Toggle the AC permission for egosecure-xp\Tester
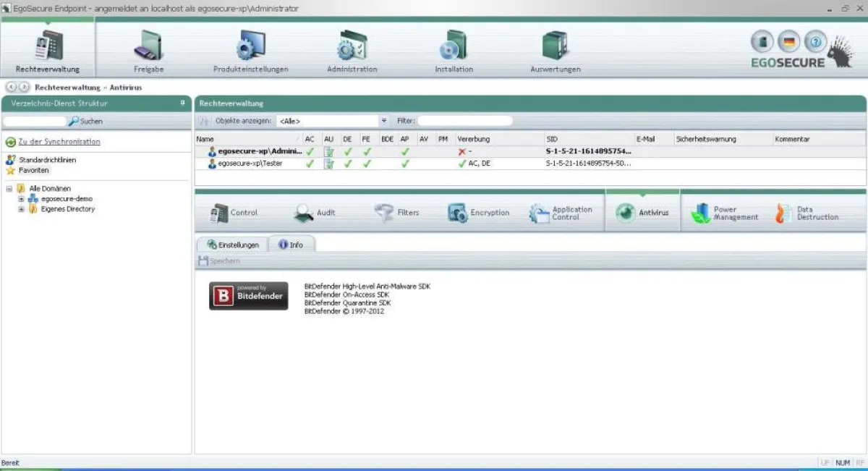 (310, 164)
